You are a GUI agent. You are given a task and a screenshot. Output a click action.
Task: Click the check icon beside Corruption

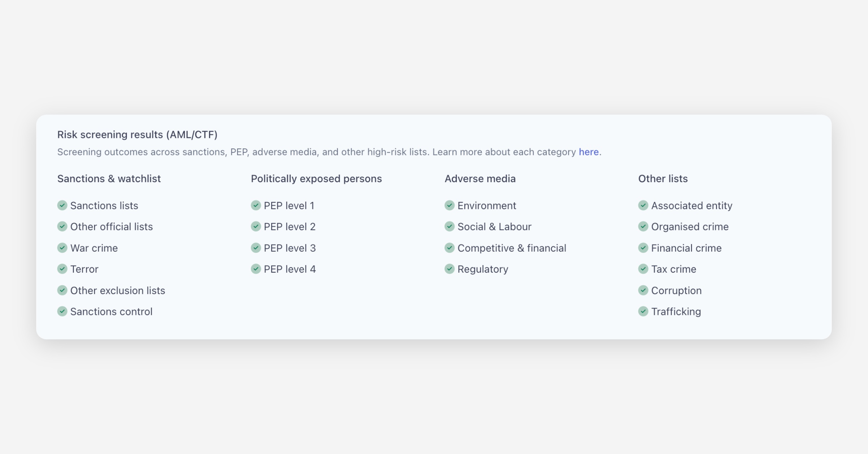click(643, 290)
